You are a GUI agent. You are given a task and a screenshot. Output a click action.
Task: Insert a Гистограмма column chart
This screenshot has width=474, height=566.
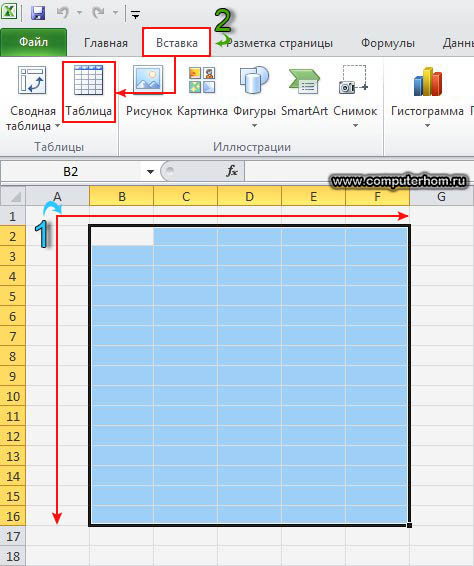coord(427,90)
